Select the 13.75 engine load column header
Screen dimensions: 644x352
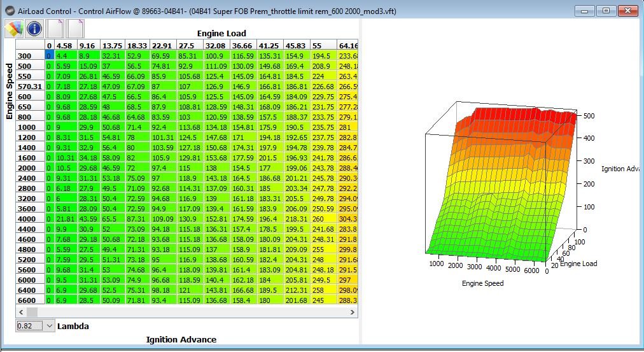coord(113,45)
